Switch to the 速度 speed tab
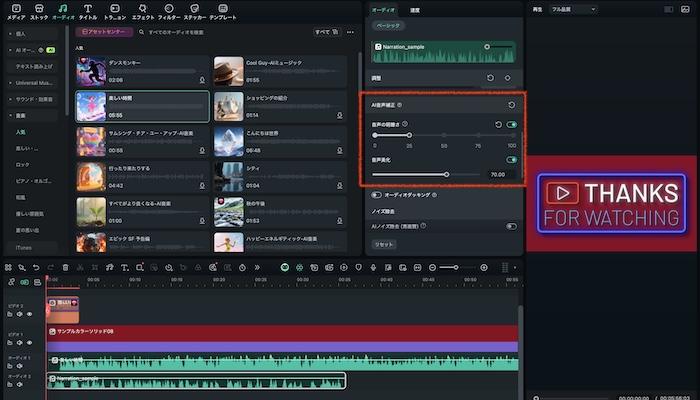Image resolution: width=700 pixels, height=400 pixels. tap(415, 10)
